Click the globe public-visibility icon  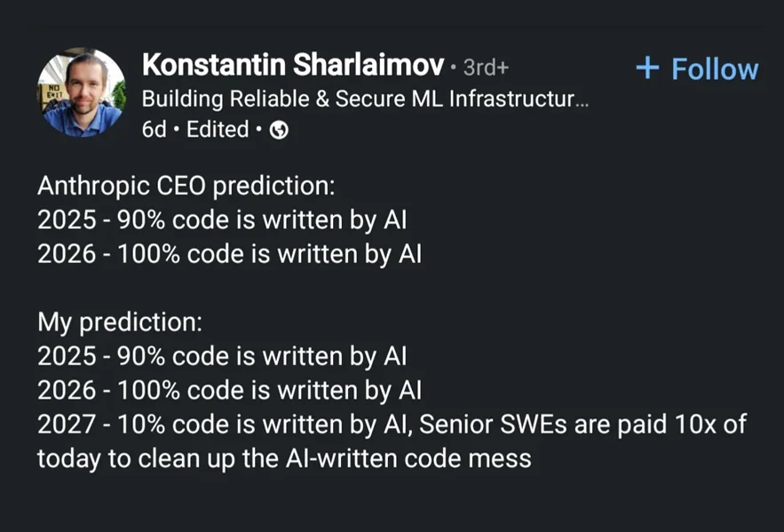[279, 130]
